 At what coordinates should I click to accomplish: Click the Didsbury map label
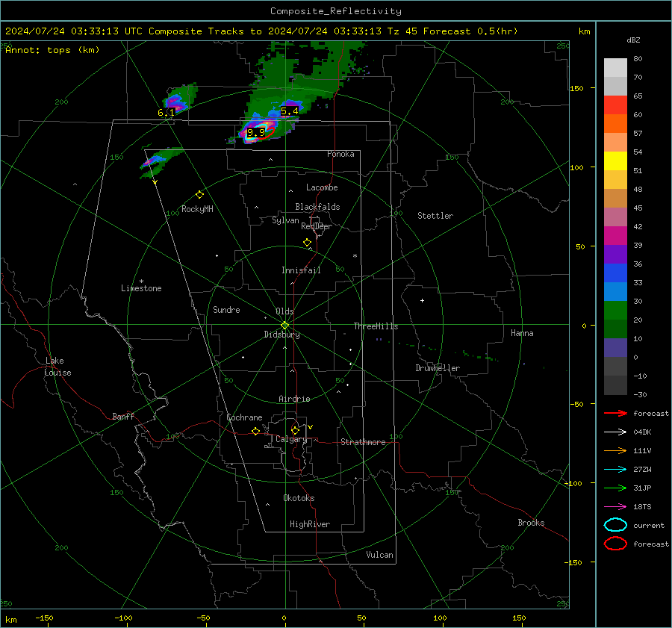(x=281, y=335)
